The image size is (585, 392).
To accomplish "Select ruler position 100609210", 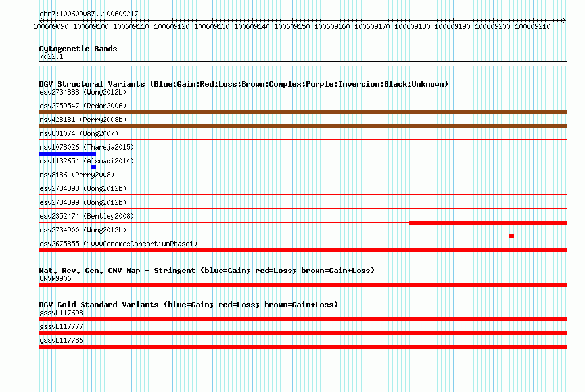I will click(x=532, y=26).
